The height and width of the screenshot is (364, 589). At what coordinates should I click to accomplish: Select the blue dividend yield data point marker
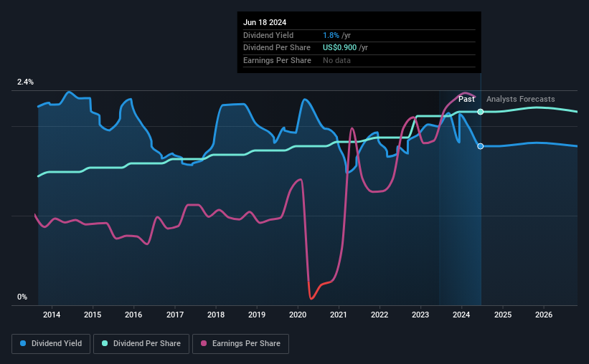click(481, 146)
